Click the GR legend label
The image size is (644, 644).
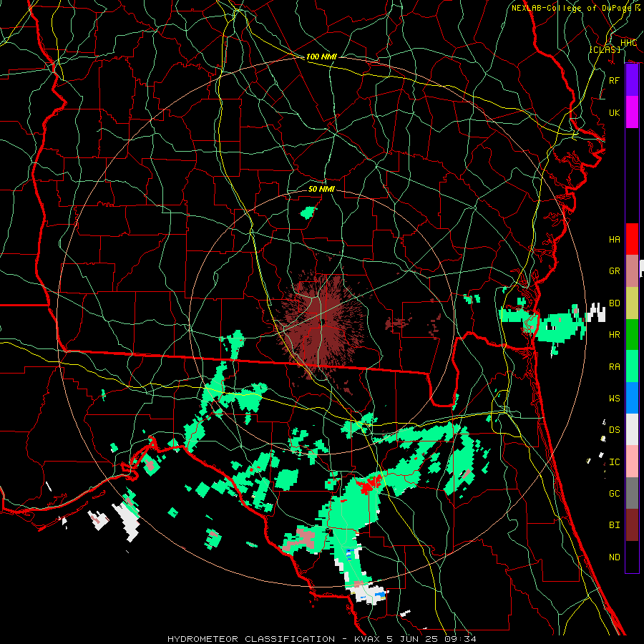pyautogui.click(x=615, y=271)
